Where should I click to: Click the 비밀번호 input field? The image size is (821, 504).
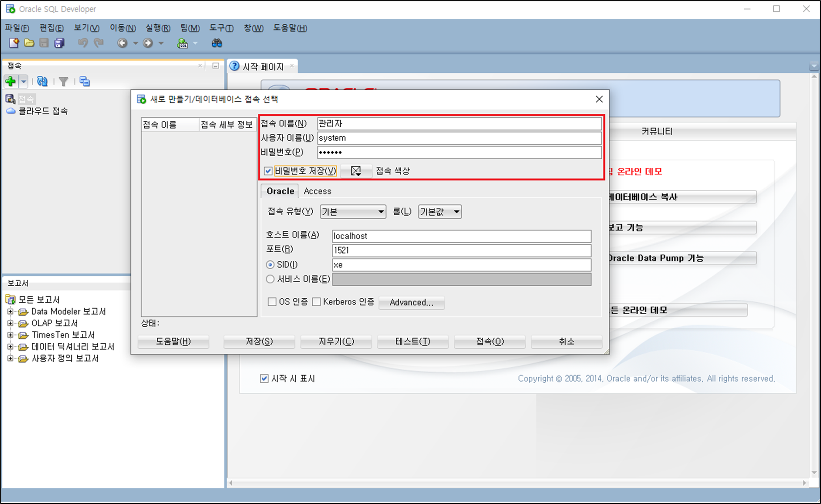click(460, 152)
